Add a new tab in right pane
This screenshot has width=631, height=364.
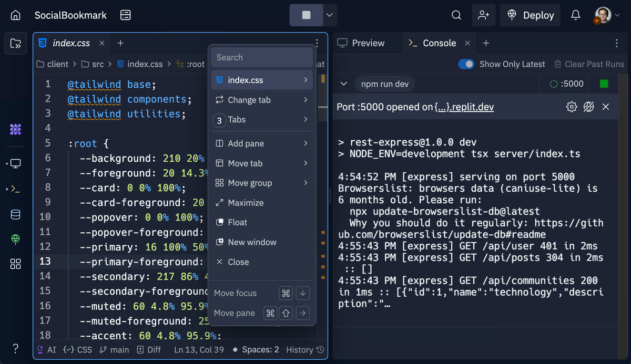click(x=486, y=43)
